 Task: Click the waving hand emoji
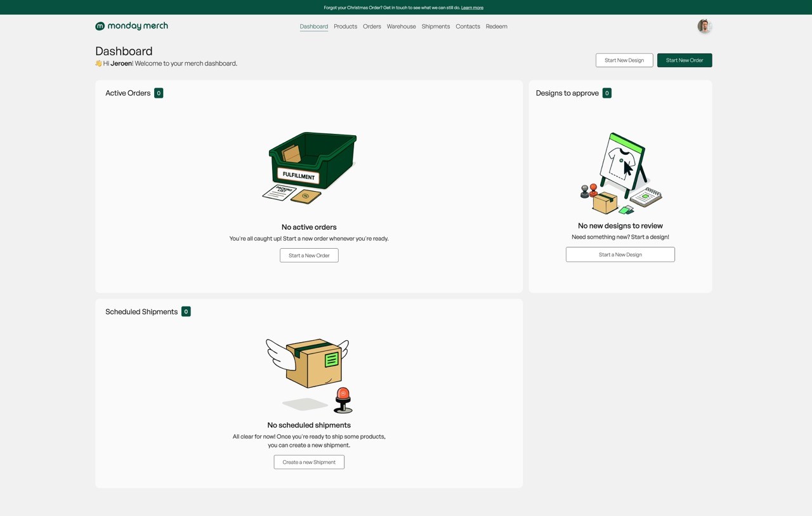coord(98,63)
